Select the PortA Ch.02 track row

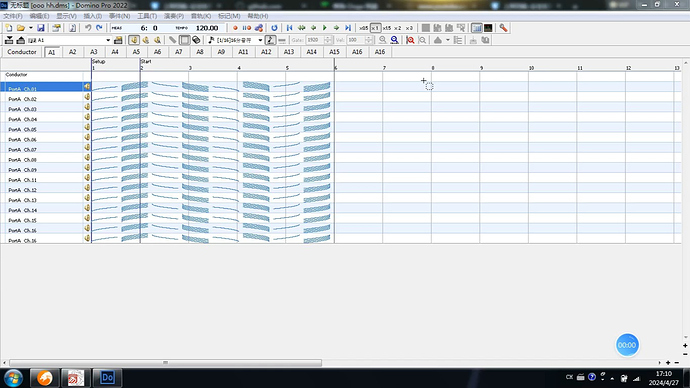pos(42,97)
